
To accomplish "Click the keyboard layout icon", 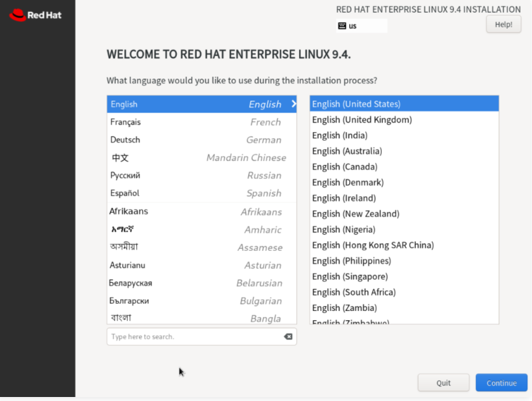I will (x=342, y=26).
